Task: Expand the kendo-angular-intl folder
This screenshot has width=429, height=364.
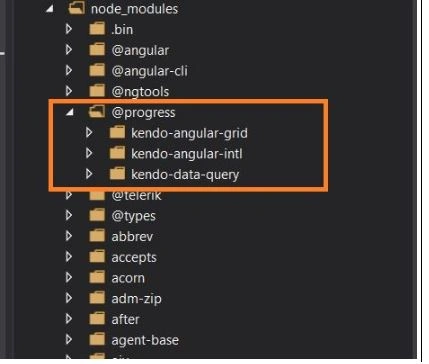Action: pos(89,153)
